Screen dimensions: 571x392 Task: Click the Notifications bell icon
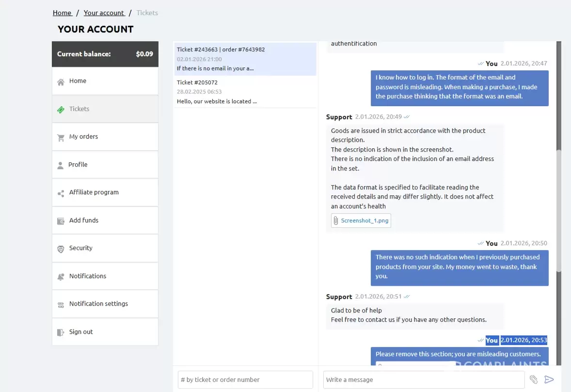pyautogui.click(x=61, y=277)
